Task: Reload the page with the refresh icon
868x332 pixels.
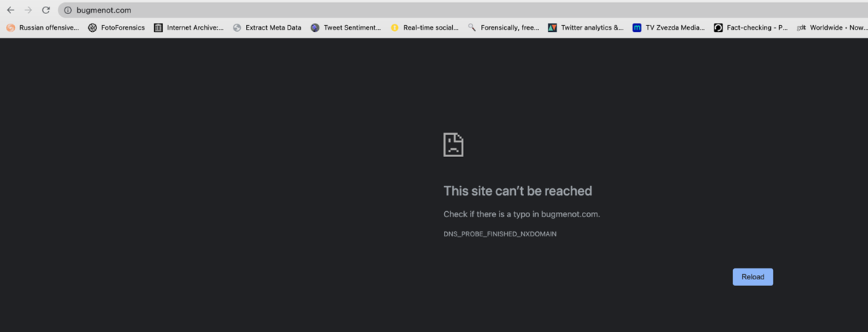Action: coord(46,10)
